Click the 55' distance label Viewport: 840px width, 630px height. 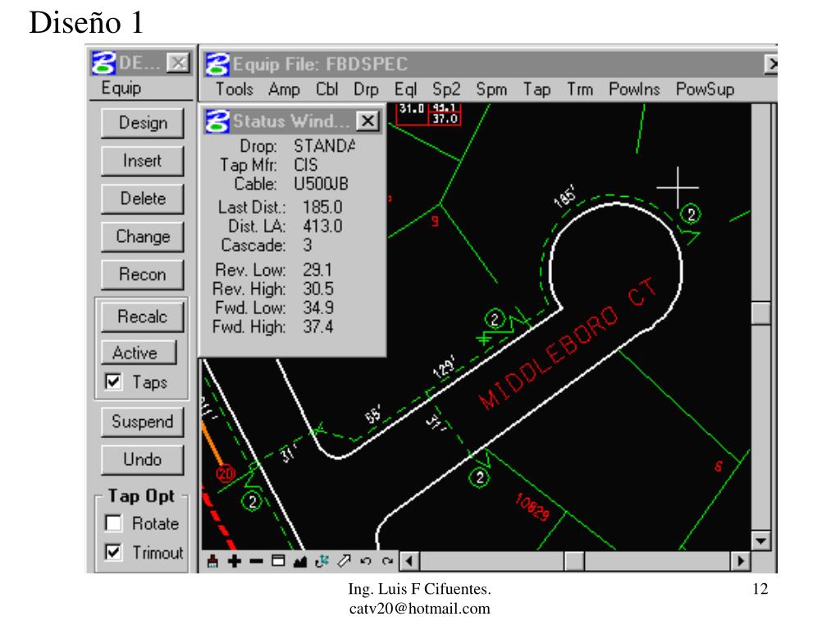click(x=374, y=414)
